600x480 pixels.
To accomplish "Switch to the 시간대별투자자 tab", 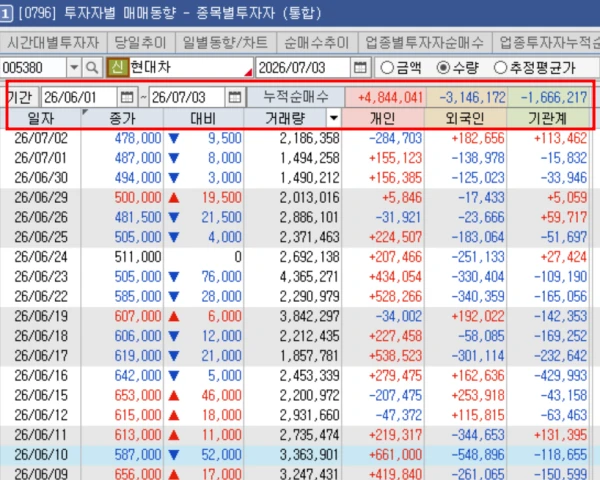I will pos(53,42).
